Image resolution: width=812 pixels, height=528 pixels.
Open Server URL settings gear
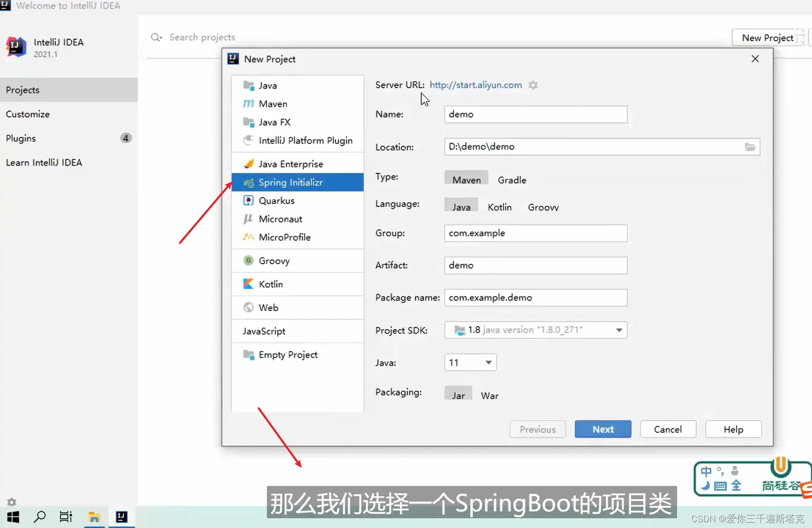pos(533,85)
